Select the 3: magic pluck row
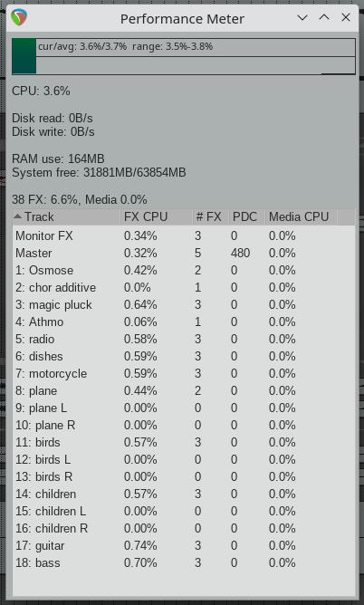Image resolution: width=364 pixels, height=605 pixels. click(x=184, y=305)
